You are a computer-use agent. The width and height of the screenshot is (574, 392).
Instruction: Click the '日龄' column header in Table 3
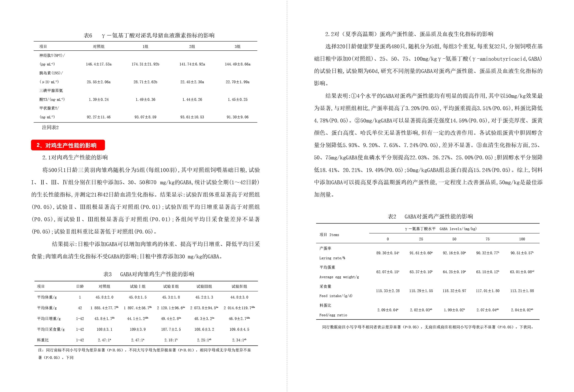80,286
